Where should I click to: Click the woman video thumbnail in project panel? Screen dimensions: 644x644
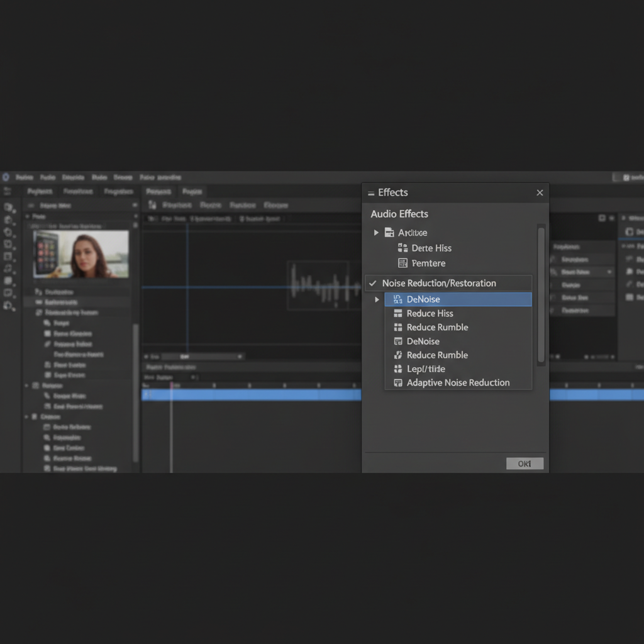point(81,254)
